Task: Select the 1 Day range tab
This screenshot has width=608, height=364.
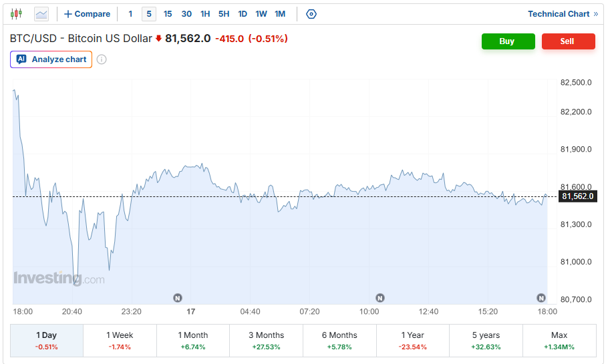Action: (47, 341)
